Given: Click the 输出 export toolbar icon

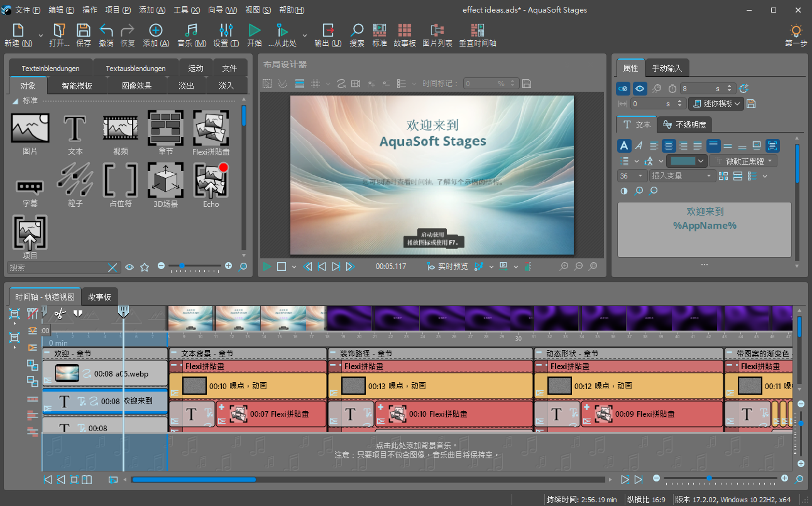Looking at the screenshot, I should [328, 35].
